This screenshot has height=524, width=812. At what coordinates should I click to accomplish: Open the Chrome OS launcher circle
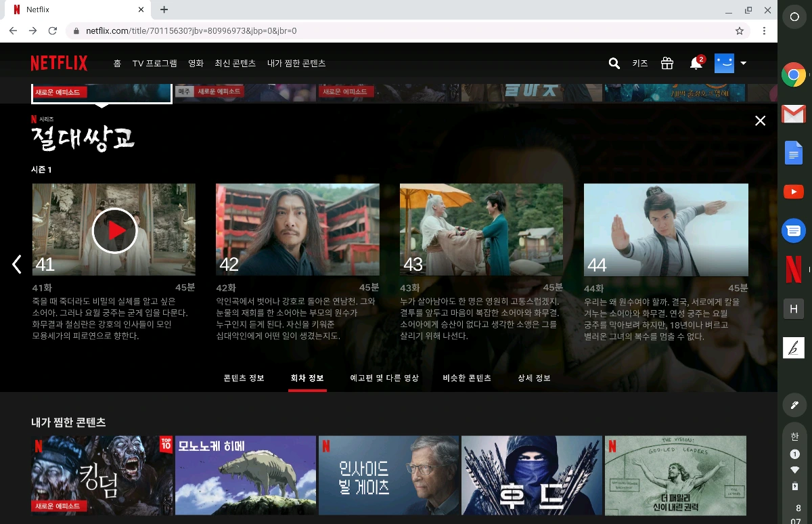(794, 18)
